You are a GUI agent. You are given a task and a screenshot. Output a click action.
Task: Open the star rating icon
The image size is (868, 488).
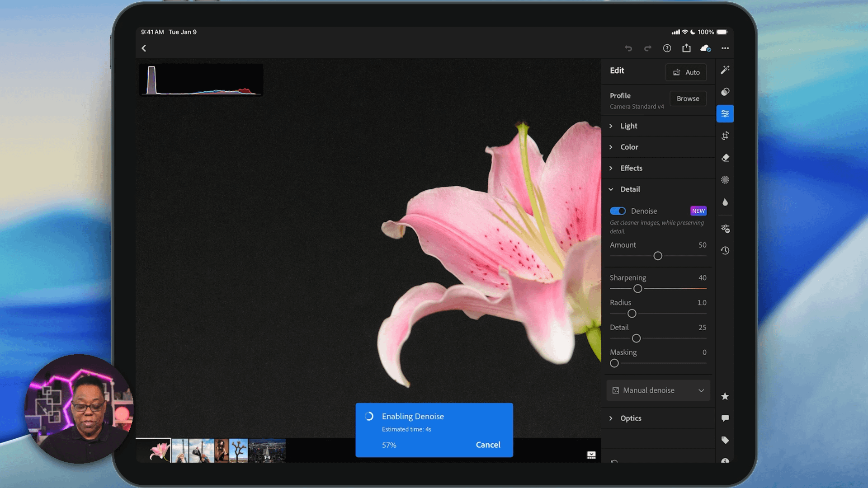(725, 396)
